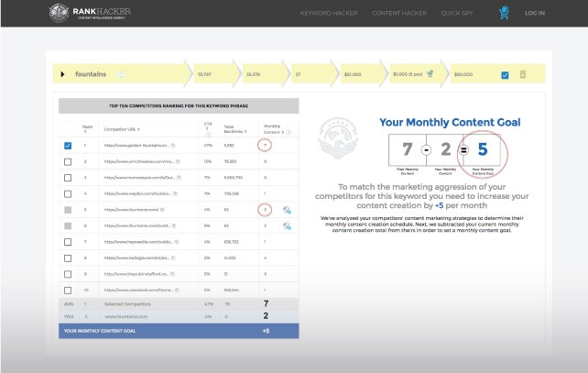Viewport: 588px width, 373px height.
Task: Open the homedepot competitor URL
Action: click(x=139, y=178)
